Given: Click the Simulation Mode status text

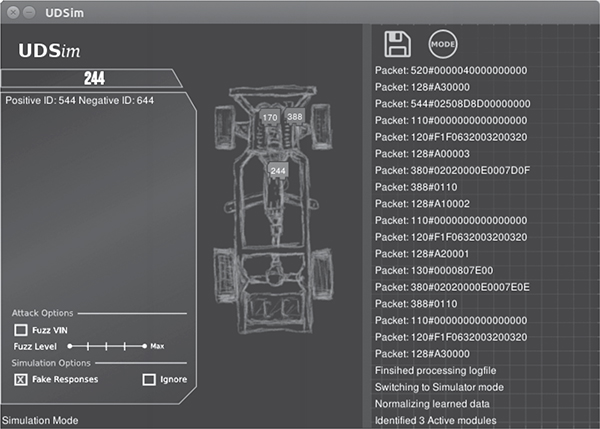Looking at the screenshot, I should (x=40, y=421).
